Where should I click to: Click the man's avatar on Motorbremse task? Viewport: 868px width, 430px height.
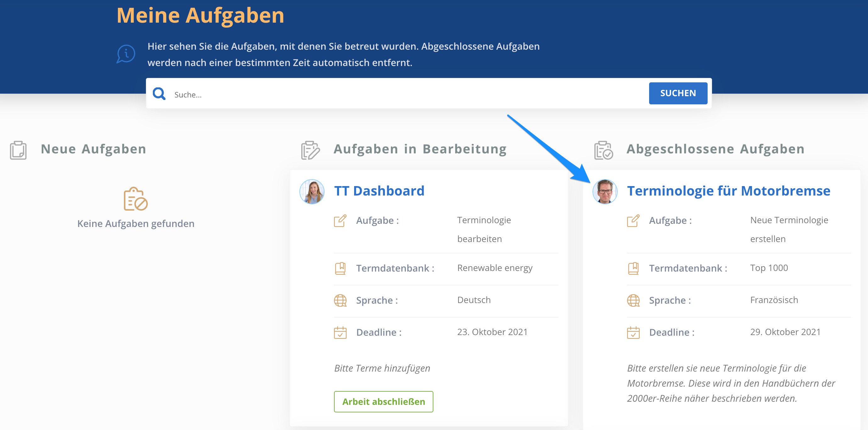[x=605, y=192]
